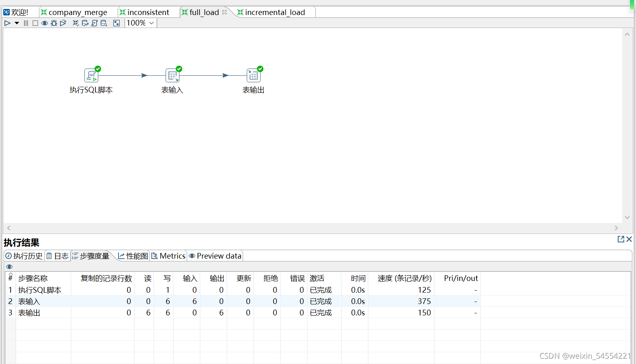Select the 步骤度量 tab

tap(91, 256)
